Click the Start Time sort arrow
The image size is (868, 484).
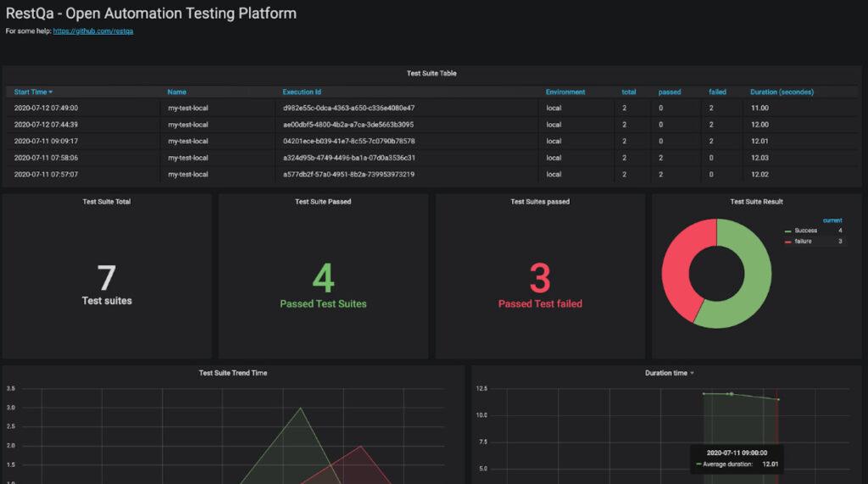(x=51, y=92)
